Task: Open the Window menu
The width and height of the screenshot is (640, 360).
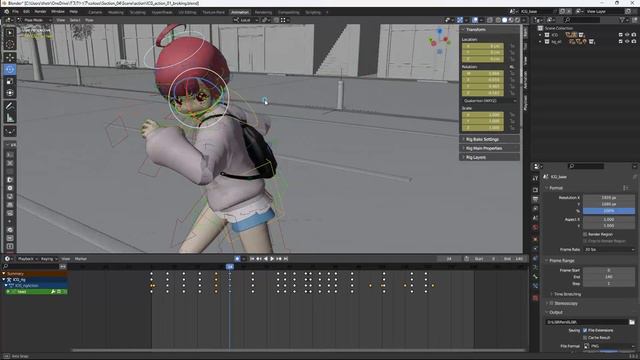Action: coord(58,11)
